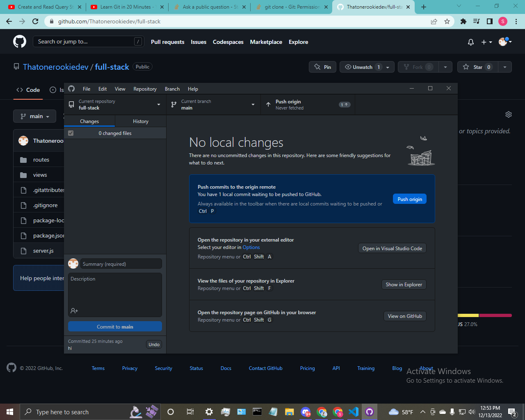The height and width of the screenshot is (420, 525).
Task: Open the Windows Start menu
Action: point(10,412)
